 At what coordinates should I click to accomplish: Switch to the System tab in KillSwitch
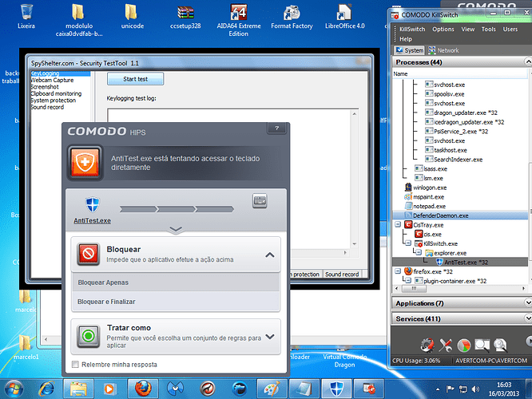click(410, 50)
